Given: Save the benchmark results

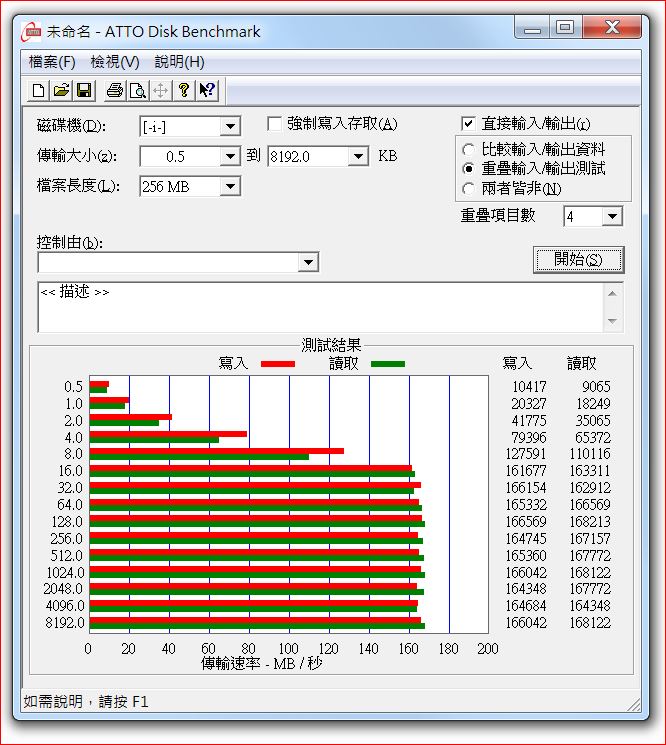Looking at the screenshot, I should [x=84, y=90].
